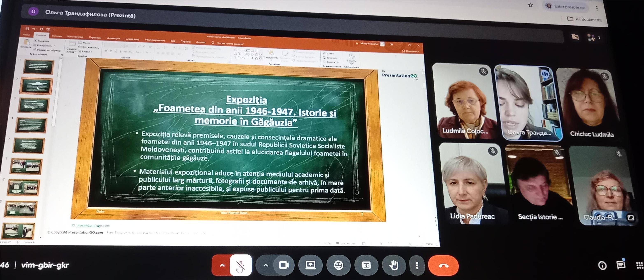The height and width of the screenshot is (280, 644).
Task: Toggle the camera in Meet toolbar
Action: [x=284, y=265]
